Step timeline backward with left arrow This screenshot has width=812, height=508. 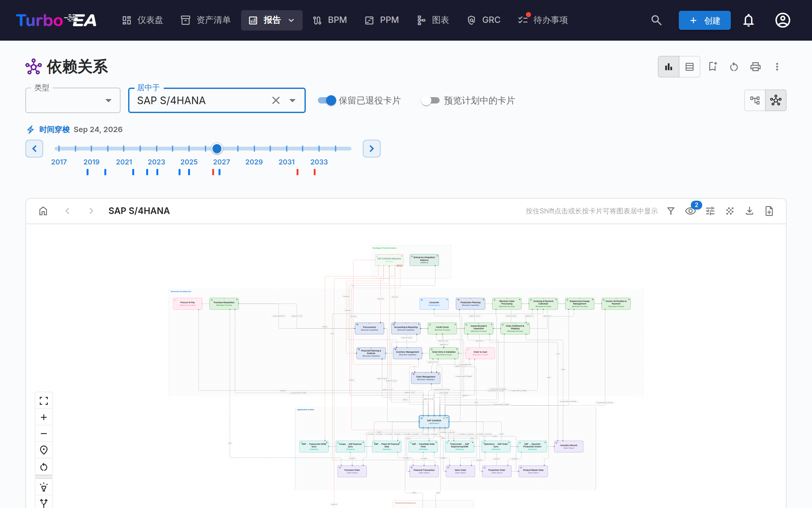(34, 149)
